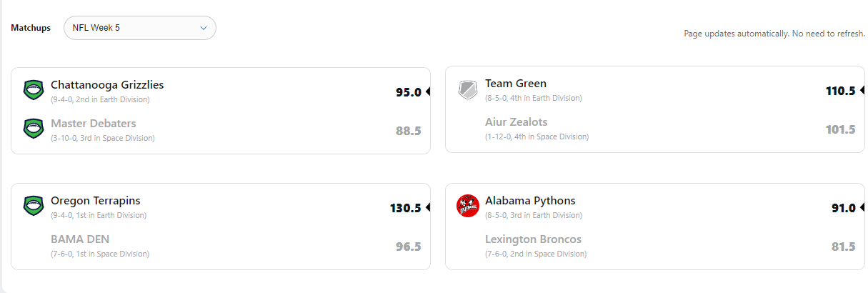
Task: Open the Lexington Broncos team link
Action: pyautogui.click(x=534, y=239)
